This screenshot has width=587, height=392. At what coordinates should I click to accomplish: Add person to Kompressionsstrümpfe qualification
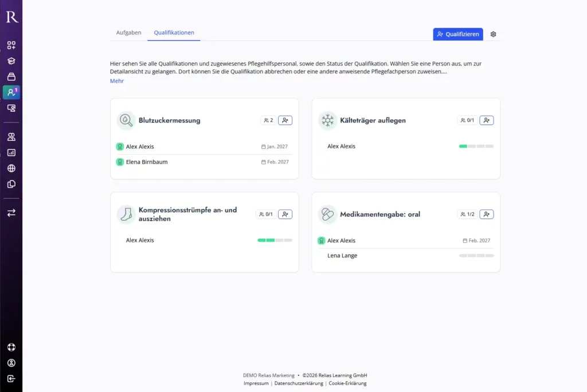pos(285,214)
